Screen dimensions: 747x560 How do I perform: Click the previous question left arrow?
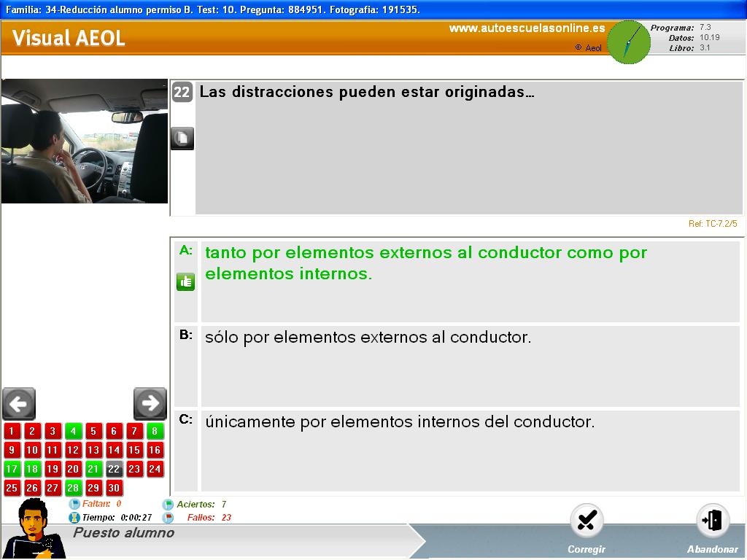point(19,403)
